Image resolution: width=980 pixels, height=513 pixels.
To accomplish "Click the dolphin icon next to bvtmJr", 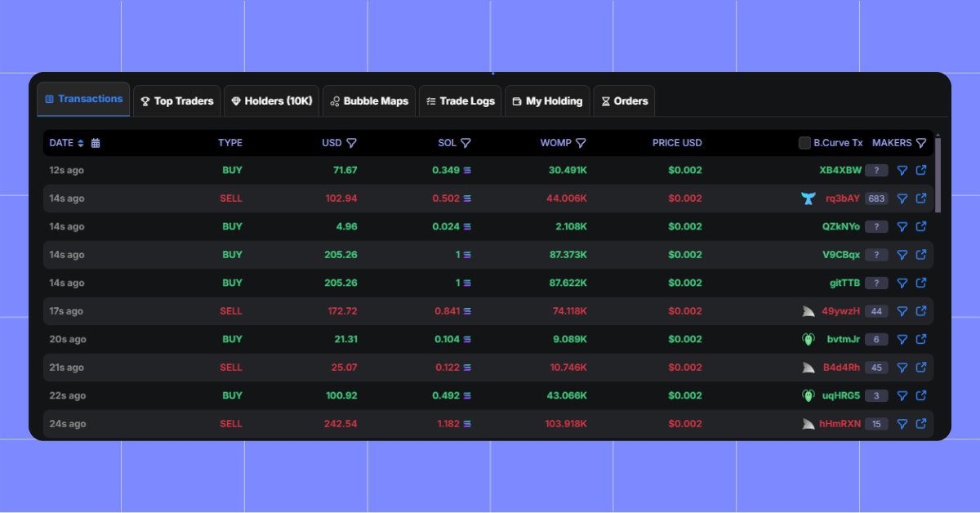I will (x=807, y=339).
